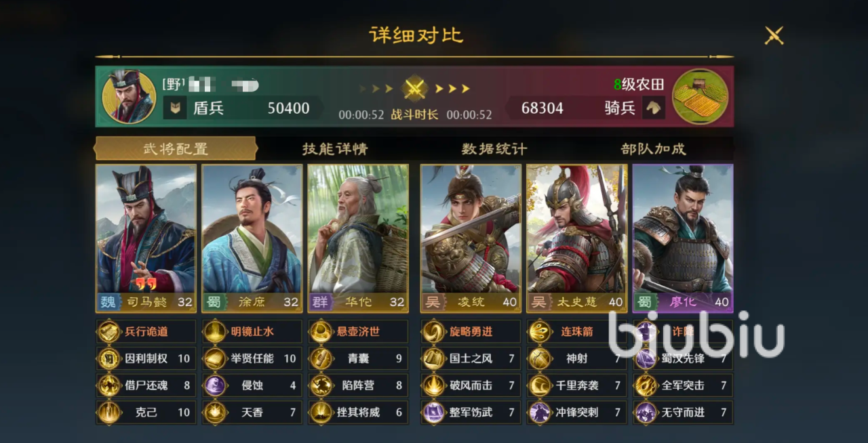868x443 pixels.
Task: Open the 明镜止水 skill icon
Action: pyautogui.click(x=215, y=332)
